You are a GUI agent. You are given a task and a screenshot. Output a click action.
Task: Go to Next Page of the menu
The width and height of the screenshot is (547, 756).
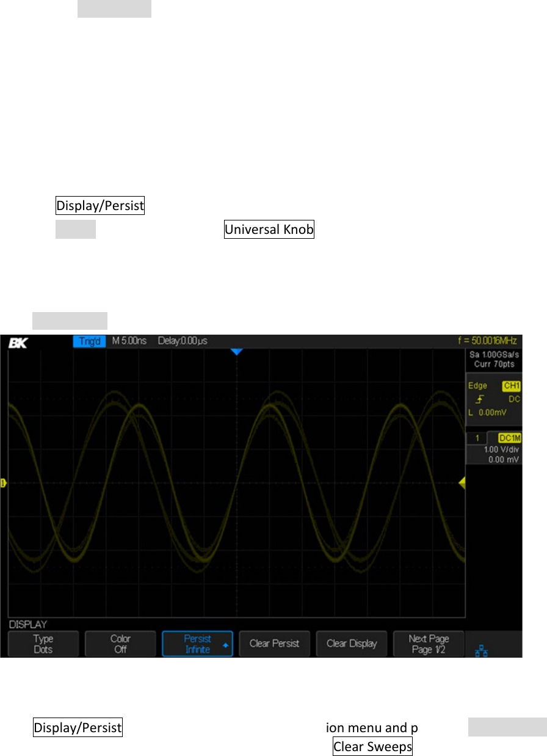tap(429, 644)
